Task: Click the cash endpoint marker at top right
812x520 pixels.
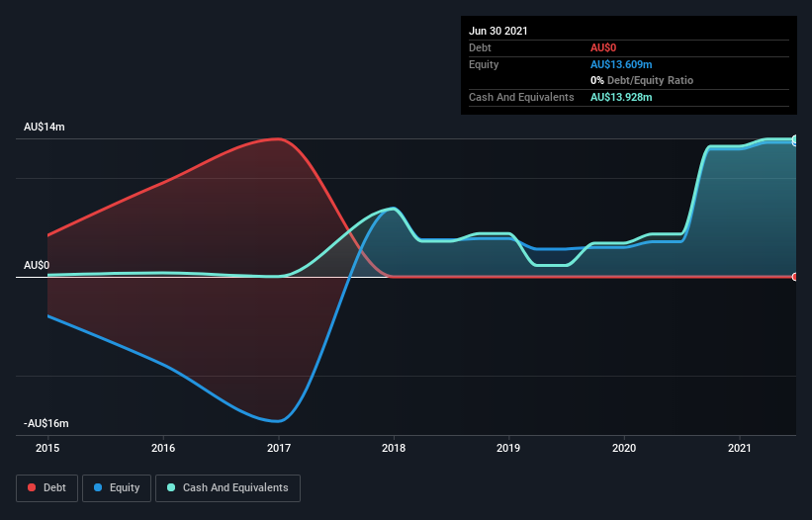Action: [x=795, y=140]
